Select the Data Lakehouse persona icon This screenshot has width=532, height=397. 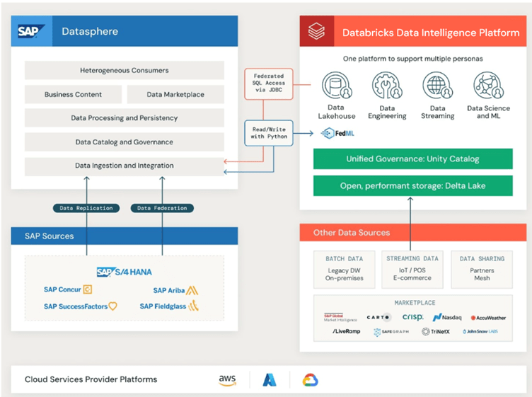point(337,85)
